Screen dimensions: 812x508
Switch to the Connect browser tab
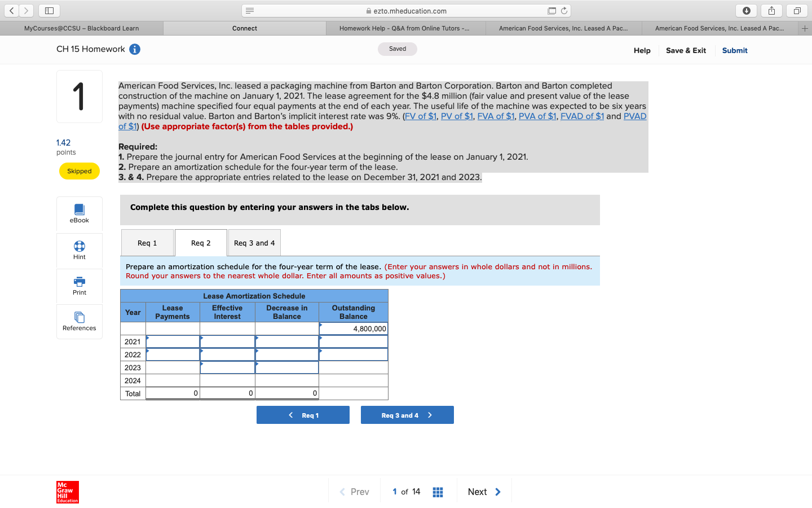(x=245, y=28)
